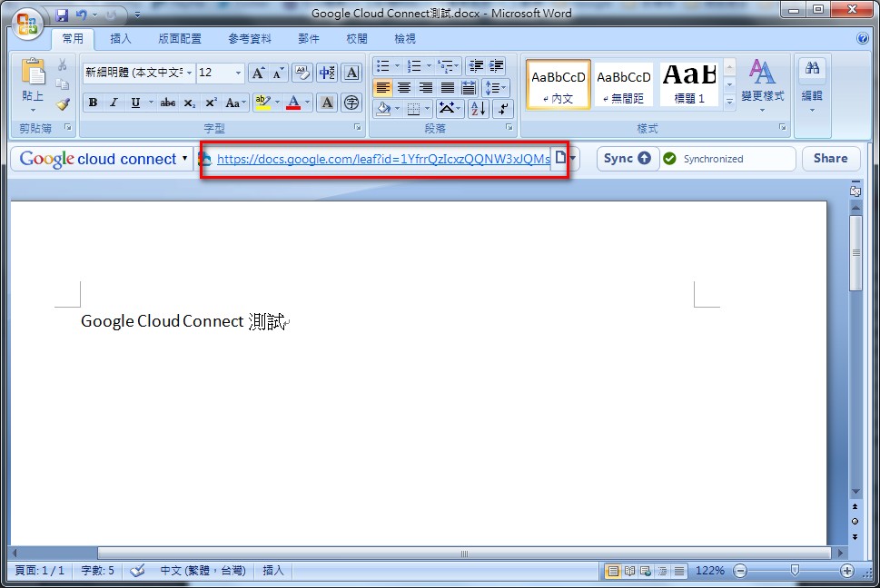Image resolution: width=880 pixels, height=588 pixels.
Task: Open font name dropdown
Action: [x=190, y=73]
